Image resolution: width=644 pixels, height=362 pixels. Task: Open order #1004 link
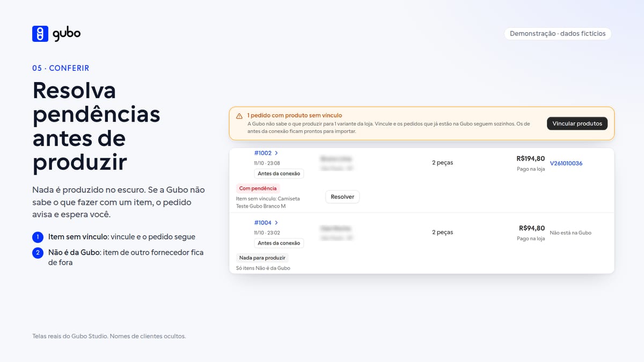tap(263, 223)
